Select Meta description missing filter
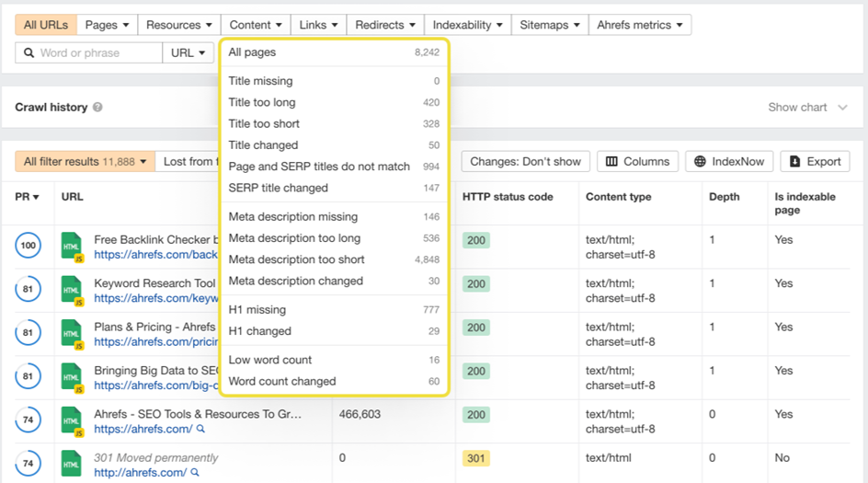 coord(334,216)
